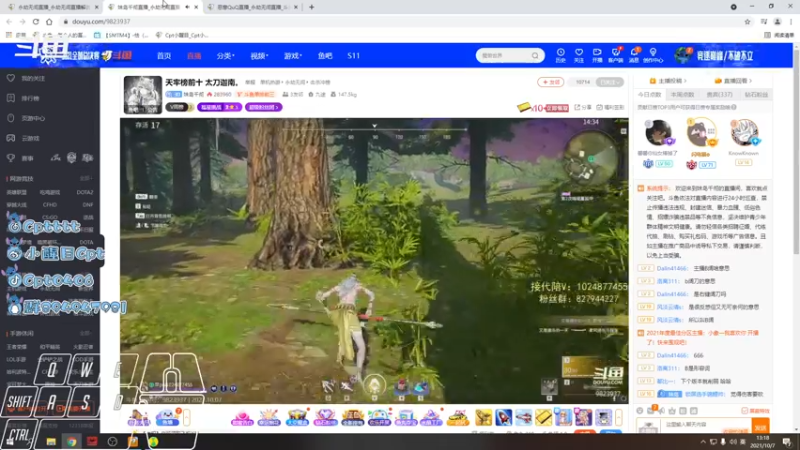
Task: Open a new browser tab
Action: (311, 7)
